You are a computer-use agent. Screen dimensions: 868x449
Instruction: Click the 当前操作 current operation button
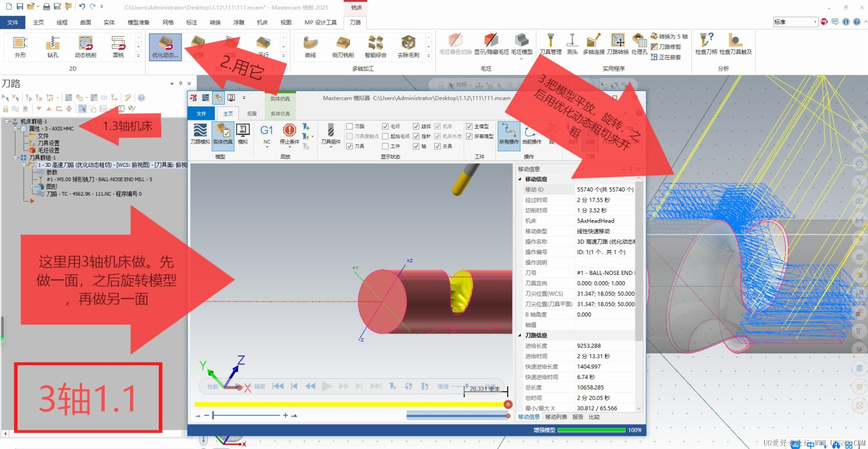[531, 134]
